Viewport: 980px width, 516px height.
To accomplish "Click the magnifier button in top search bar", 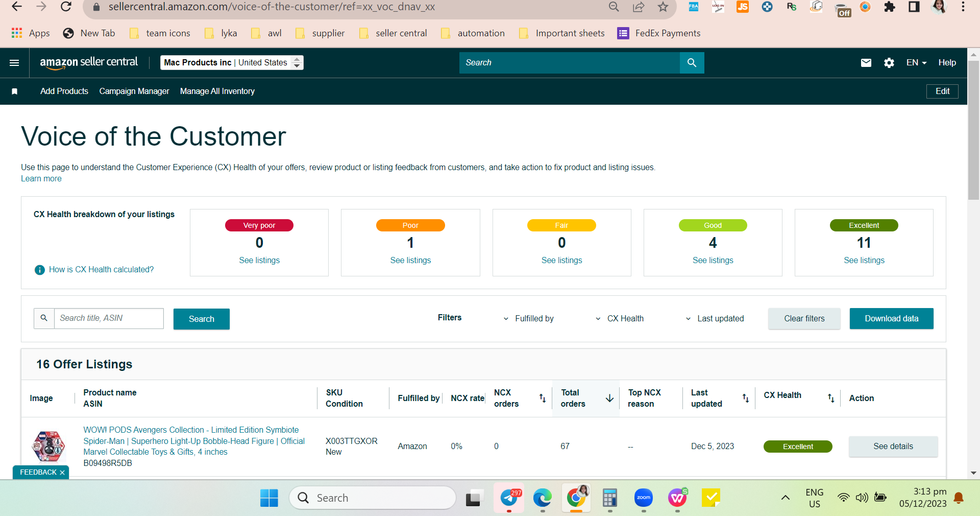I will pos(692,63).
